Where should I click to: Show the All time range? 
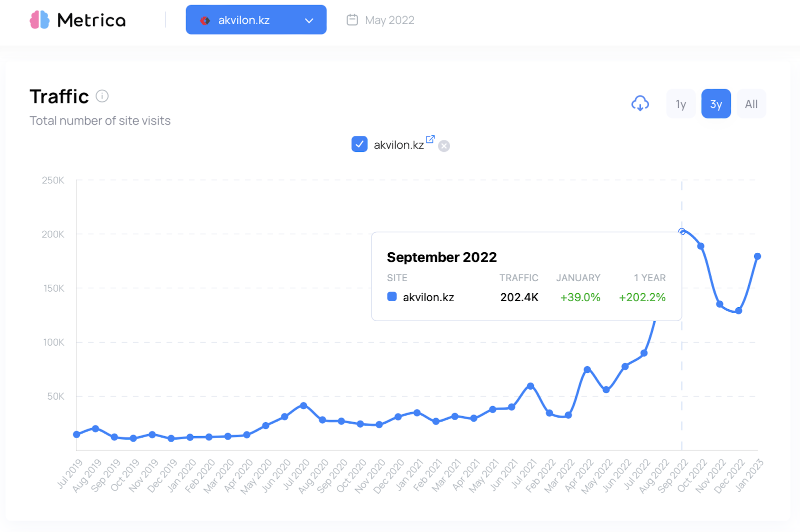click(751, 104)
